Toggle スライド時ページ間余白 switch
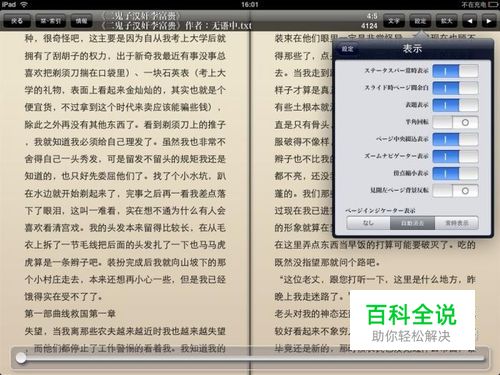Screen dimensions: 500x375 coord(455,88)
